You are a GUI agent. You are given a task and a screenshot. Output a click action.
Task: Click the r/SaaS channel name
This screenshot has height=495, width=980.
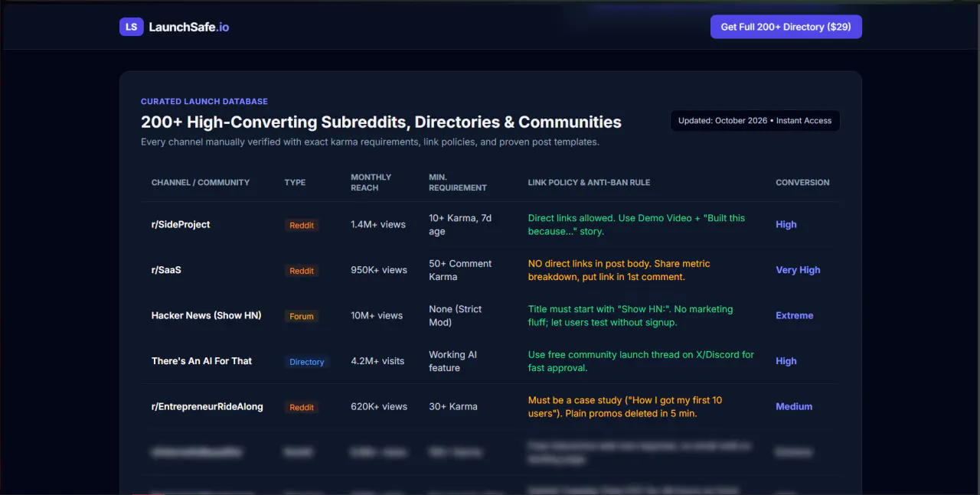(x=166, y=270)
